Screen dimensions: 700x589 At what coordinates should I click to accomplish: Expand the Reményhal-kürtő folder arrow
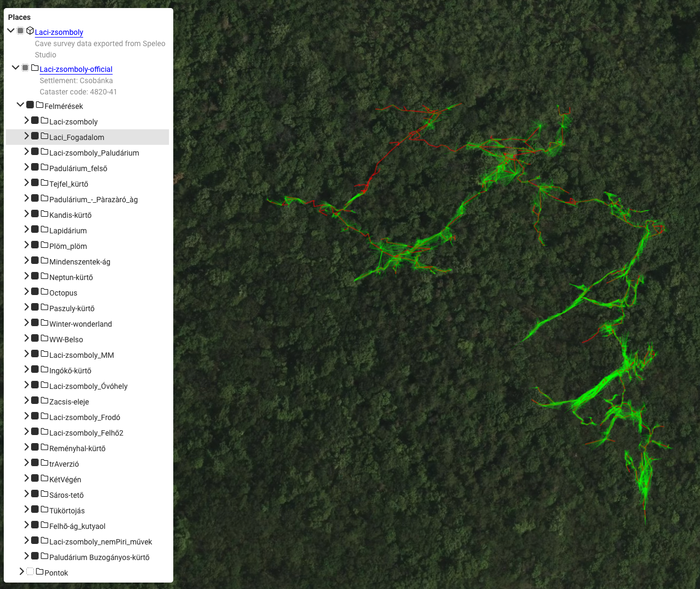(26, 447)
